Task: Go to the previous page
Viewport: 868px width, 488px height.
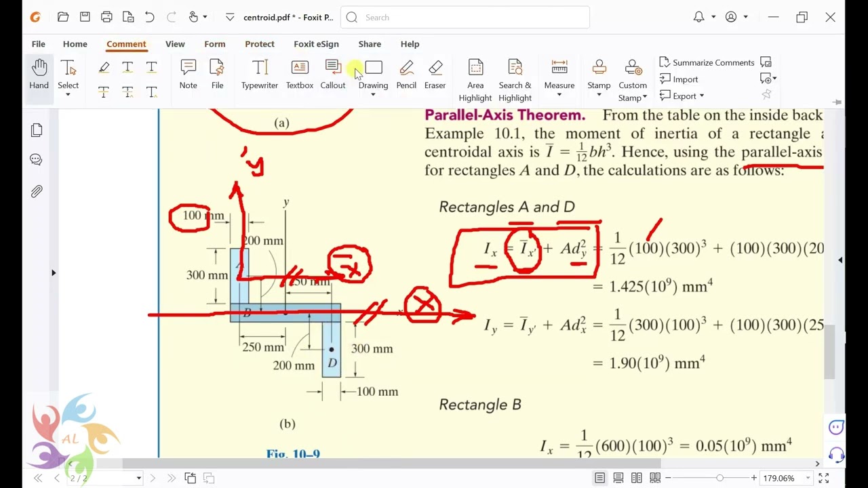Action: coord(57,479)
